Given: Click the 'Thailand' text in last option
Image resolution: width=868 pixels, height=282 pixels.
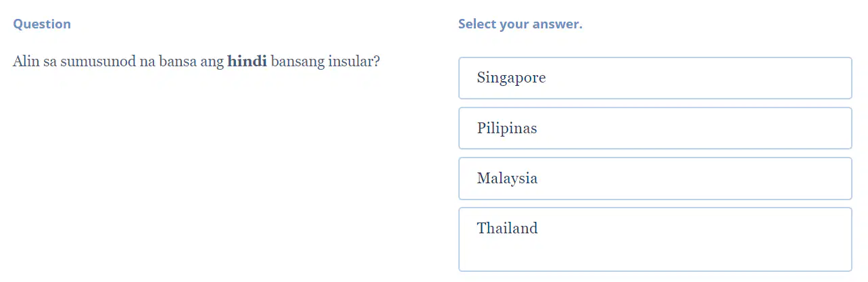Looking at the screenshot, I should (507, 228).
